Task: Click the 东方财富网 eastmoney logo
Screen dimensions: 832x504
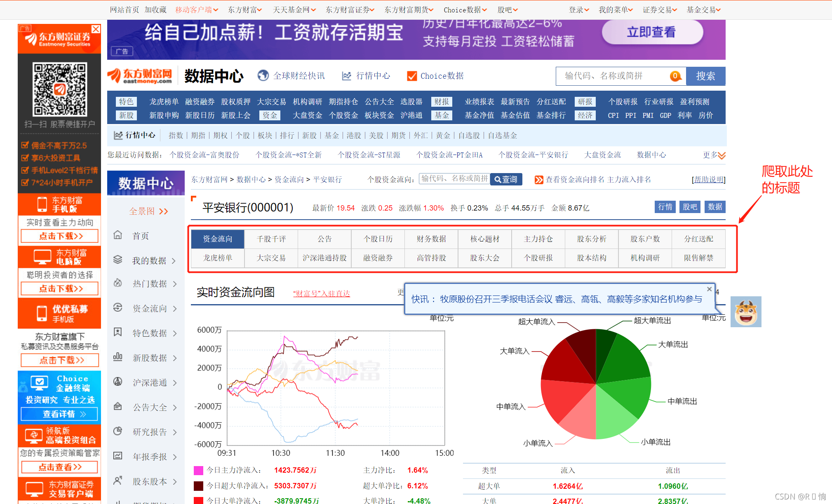Action: coord(140,76)
